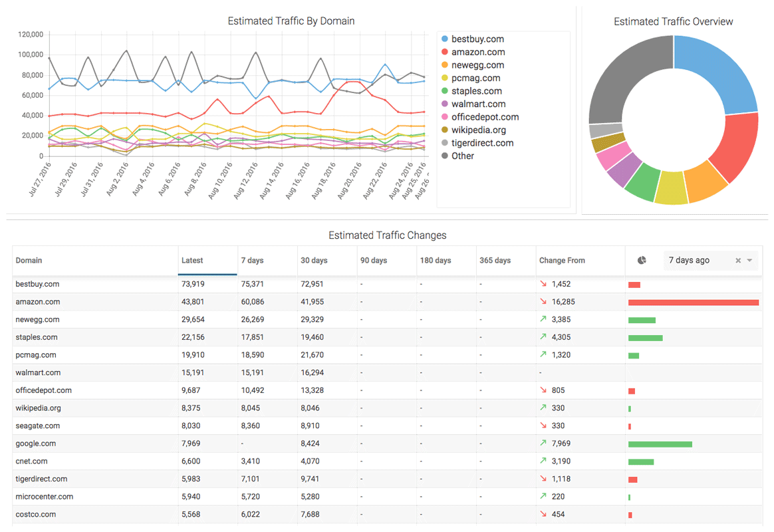Viewport: 774px width, 532px height.
Task: Hide the newegg.com line via legend
Action: pos(472,65)
